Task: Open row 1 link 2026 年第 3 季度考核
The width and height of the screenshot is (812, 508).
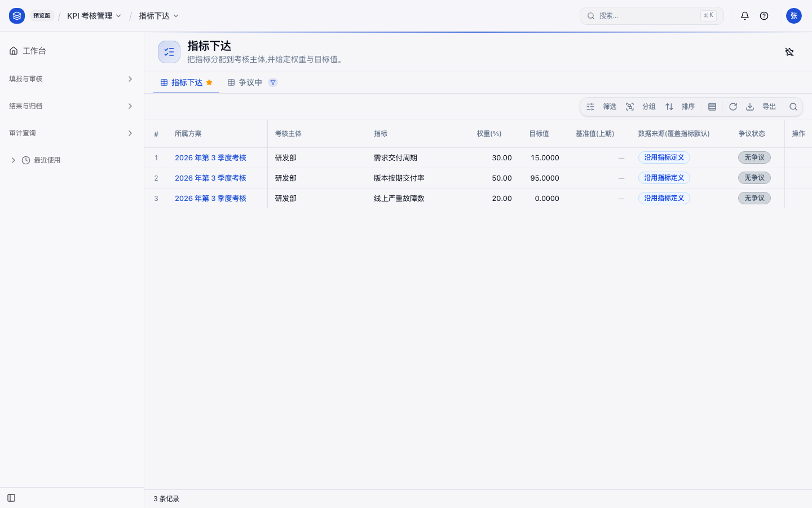Action: pos(210,158)
